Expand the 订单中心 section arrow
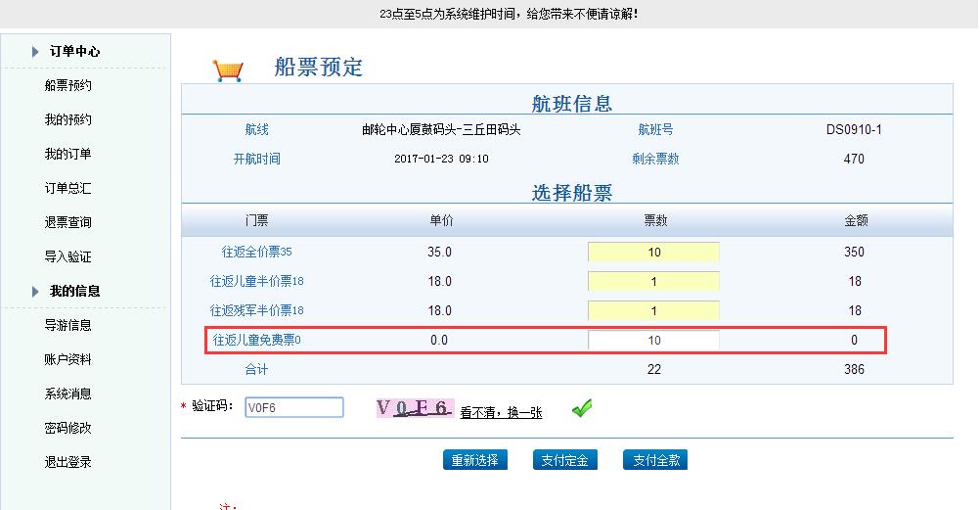 pos(35,51)
